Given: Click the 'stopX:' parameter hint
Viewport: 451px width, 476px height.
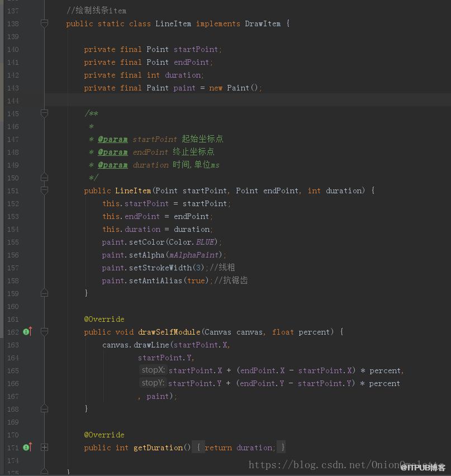Looking at the screenshot, I should point(153,370).
